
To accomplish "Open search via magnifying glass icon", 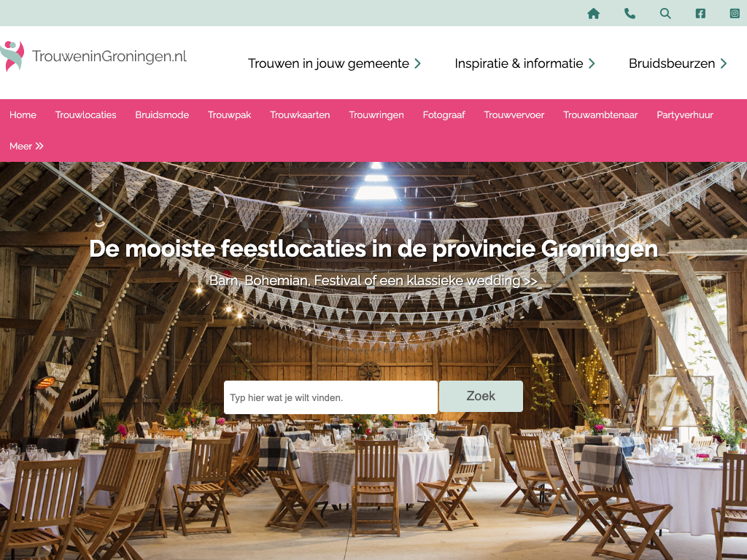I will pos(665,13).
